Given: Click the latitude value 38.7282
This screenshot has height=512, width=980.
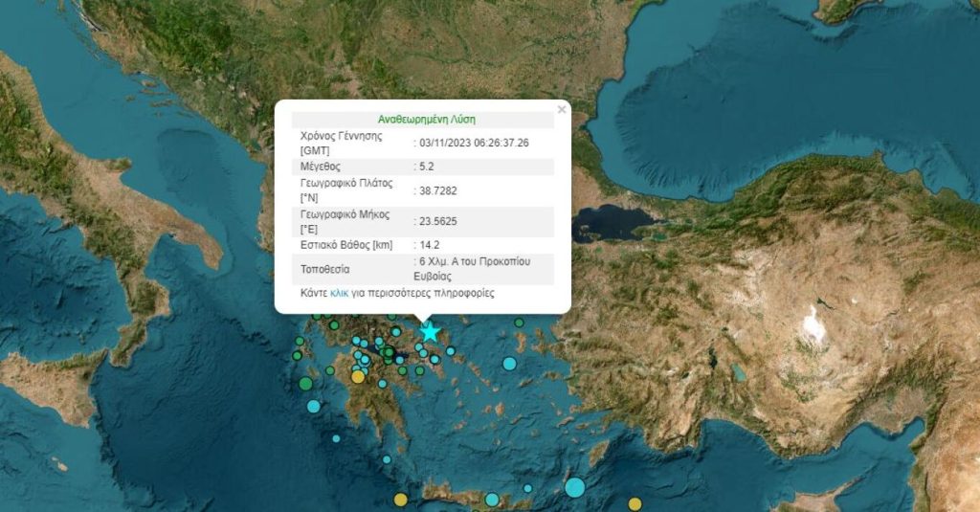Looking at the screenshot, I should (437, 190).
